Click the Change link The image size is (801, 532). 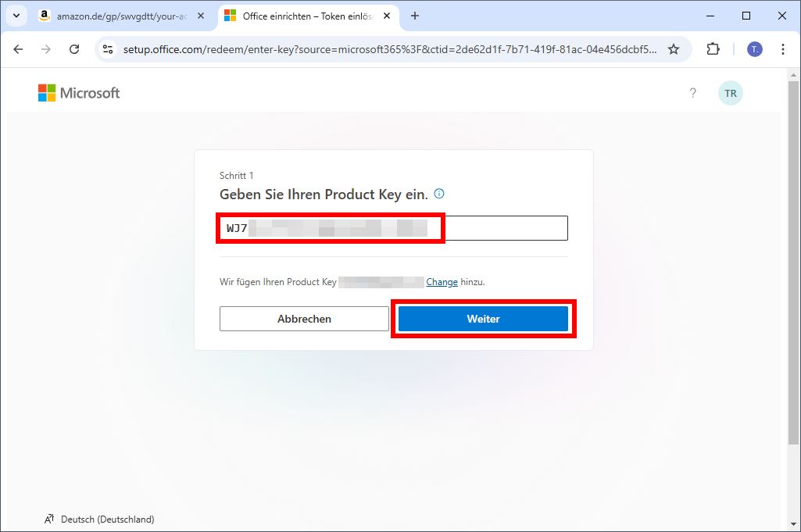[x=442, y=281]
